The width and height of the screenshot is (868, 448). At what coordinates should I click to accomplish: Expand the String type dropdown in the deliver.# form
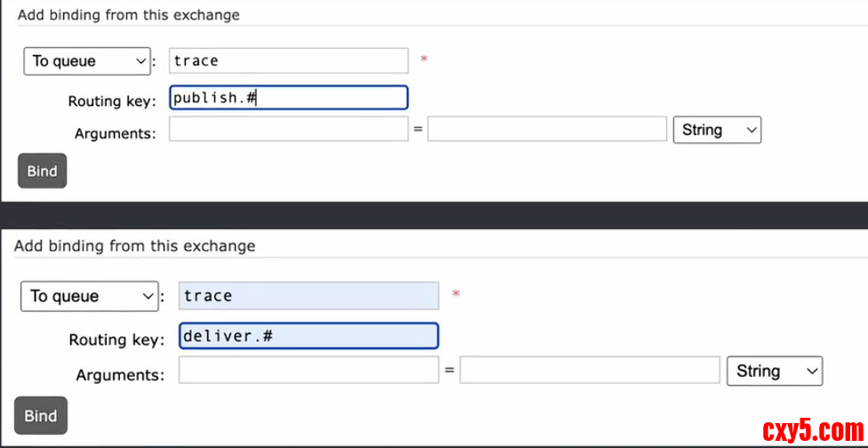tap(774, 371)
